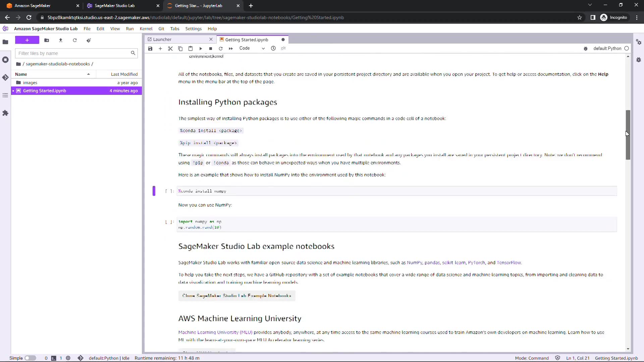The width and height of the screenshot is (644, 362).
Task: Save the notebook with the disk icon
Action: click(150, 49)
